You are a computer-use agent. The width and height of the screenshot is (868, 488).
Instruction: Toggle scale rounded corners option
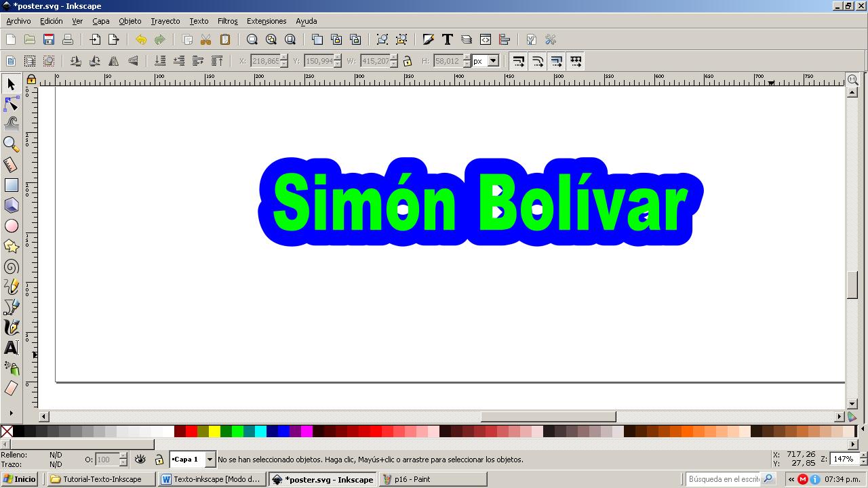pyautogui.click(x=538, y=61)
